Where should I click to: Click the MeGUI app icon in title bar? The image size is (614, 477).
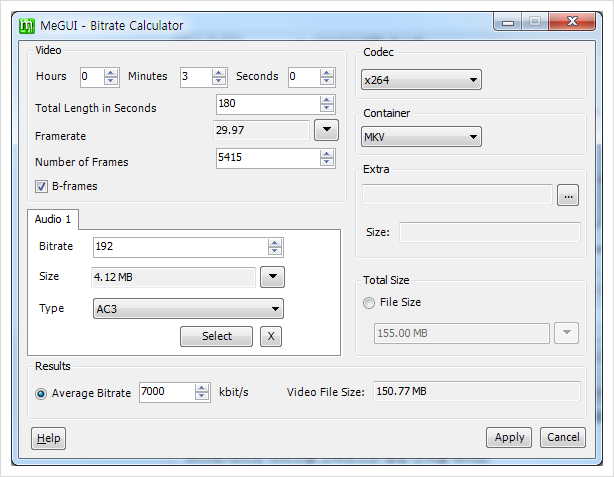(x=27, y=26)
